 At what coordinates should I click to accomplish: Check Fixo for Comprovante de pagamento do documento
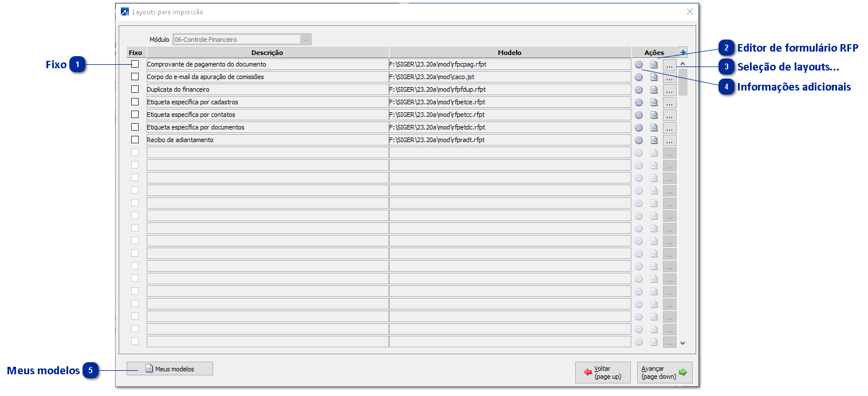point(135,64)
